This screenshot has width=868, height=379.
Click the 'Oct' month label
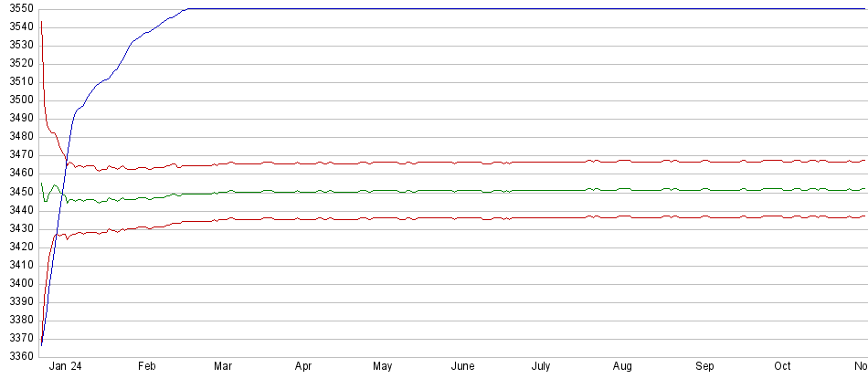[x=783, y=367]
